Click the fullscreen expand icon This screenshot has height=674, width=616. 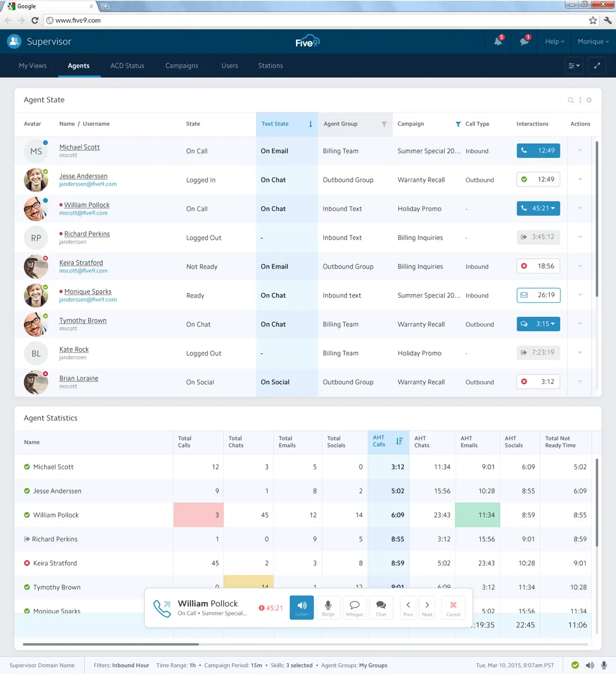597,66
